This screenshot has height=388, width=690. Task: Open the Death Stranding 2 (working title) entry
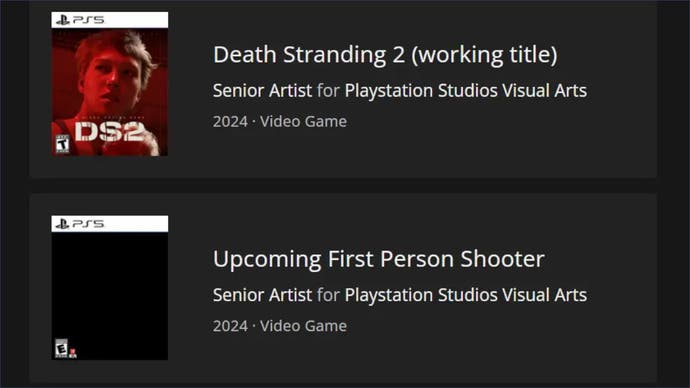click(385, 55)
